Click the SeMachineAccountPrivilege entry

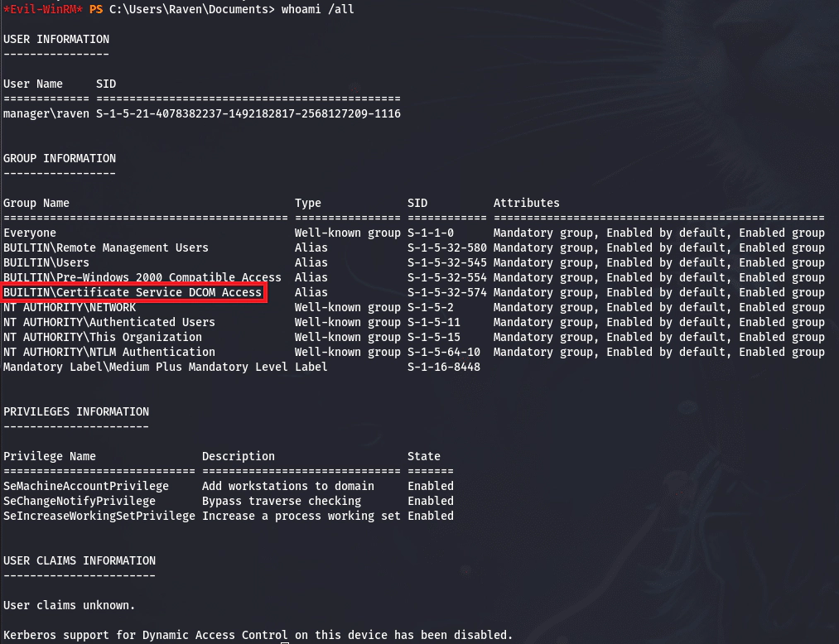click(86, 486)
